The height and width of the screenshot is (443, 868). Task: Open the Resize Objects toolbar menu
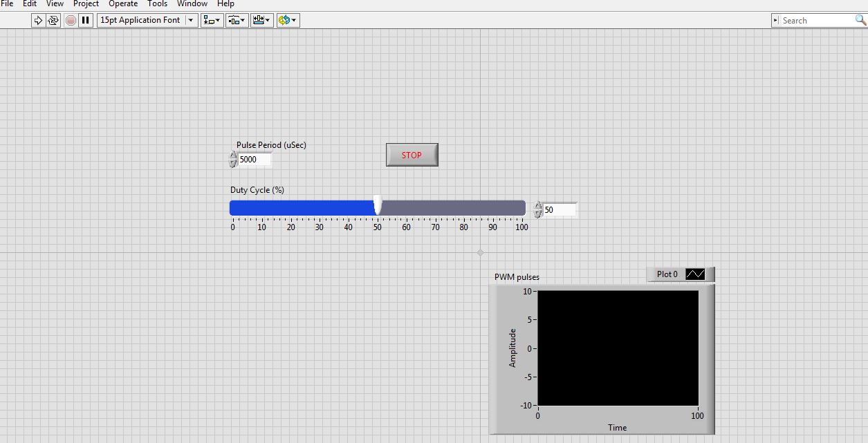261,20
